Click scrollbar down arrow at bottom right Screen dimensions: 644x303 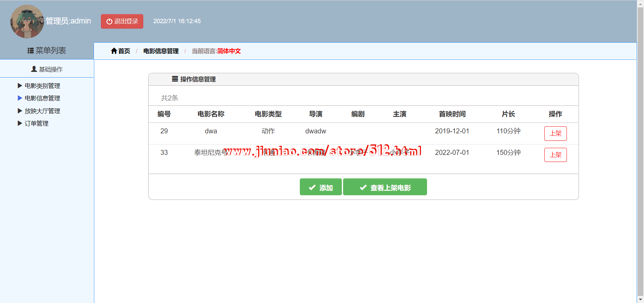(x=640, y=299)
